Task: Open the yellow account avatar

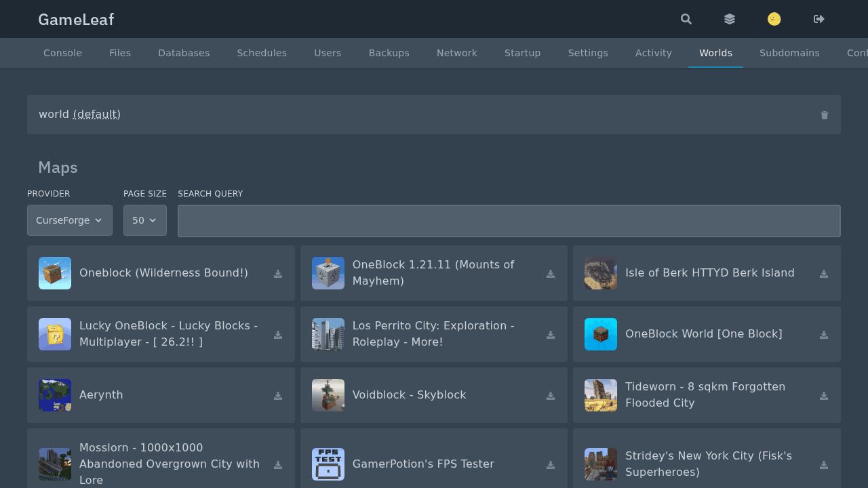Action: (x=774, y=19)
